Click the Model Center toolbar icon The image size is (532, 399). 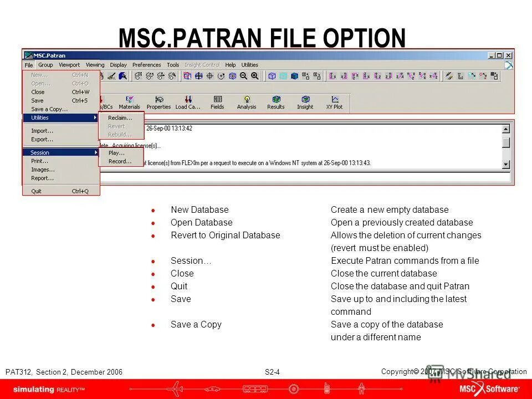232,76
